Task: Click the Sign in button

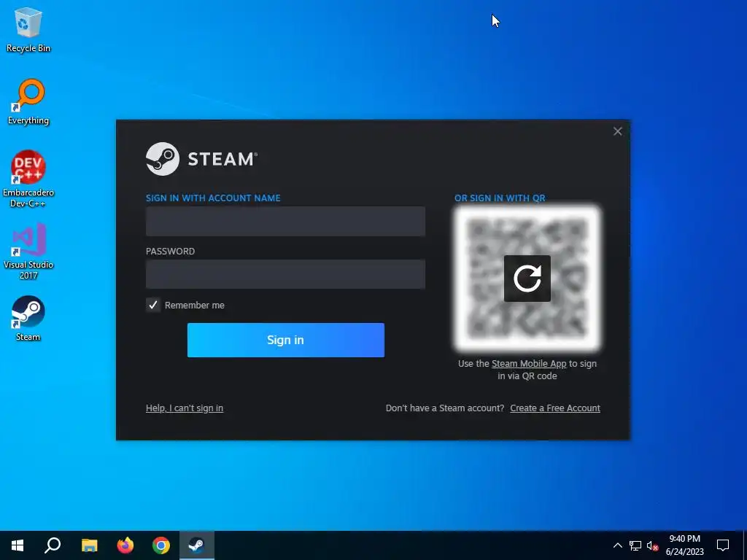Action: click(286, 340)
